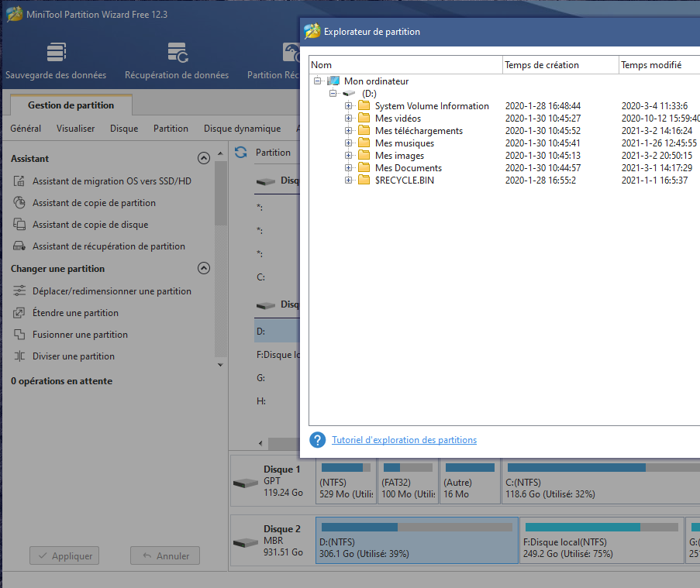Open Assistant de copie de disque
The height and width of the screenshot is (588, 700).
click(x=90, y=225)
